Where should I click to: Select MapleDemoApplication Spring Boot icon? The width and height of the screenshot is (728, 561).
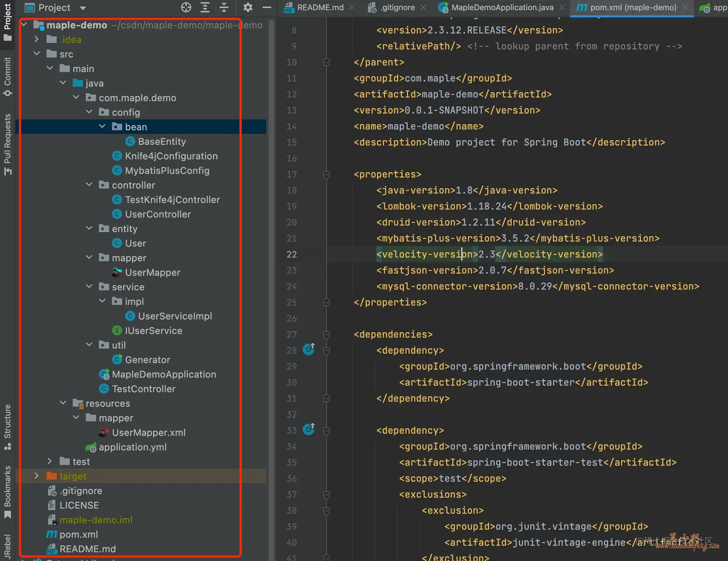pyautogui.click(x=104, y=374)
